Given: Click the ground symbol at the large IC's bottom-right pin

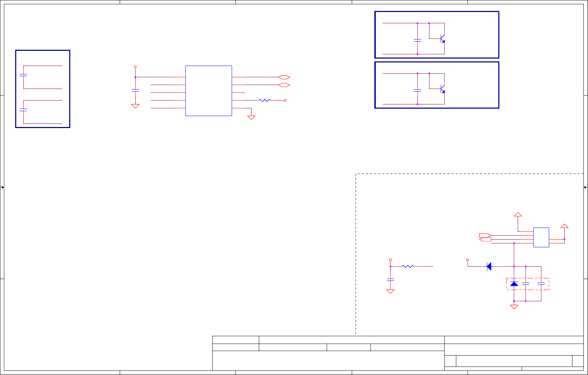Looking at the screenshot, I should 251,118.
